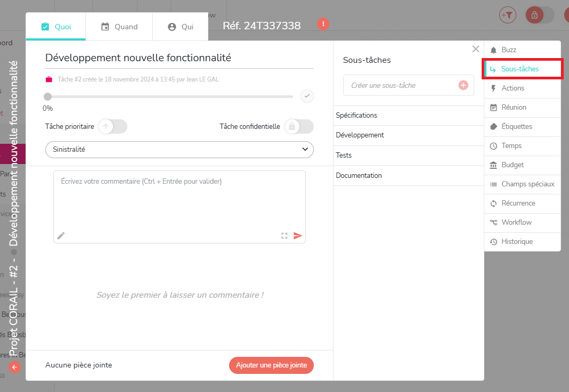This screenshot has width=569, height=392.
Task: Click the red three-dots menu next to Réf.
Action: pos(323,24)
